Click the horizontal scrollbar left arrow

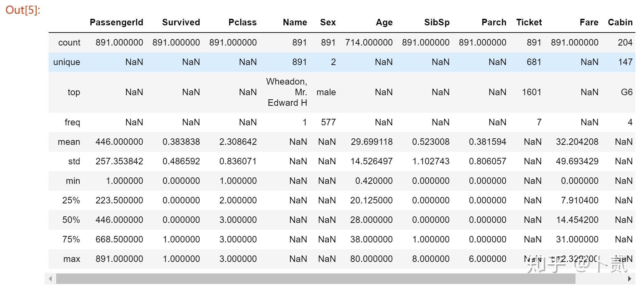coord(50,279)
